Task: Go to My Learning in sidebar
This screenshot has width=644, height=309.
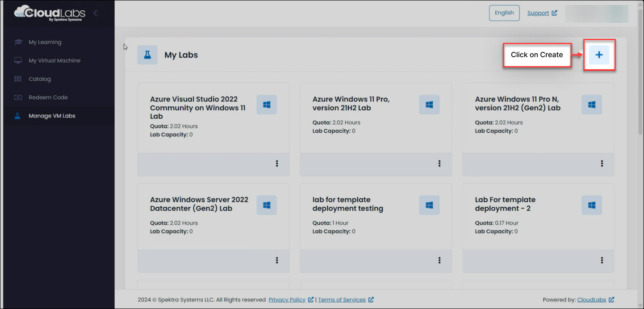Action: pos(45,42)
